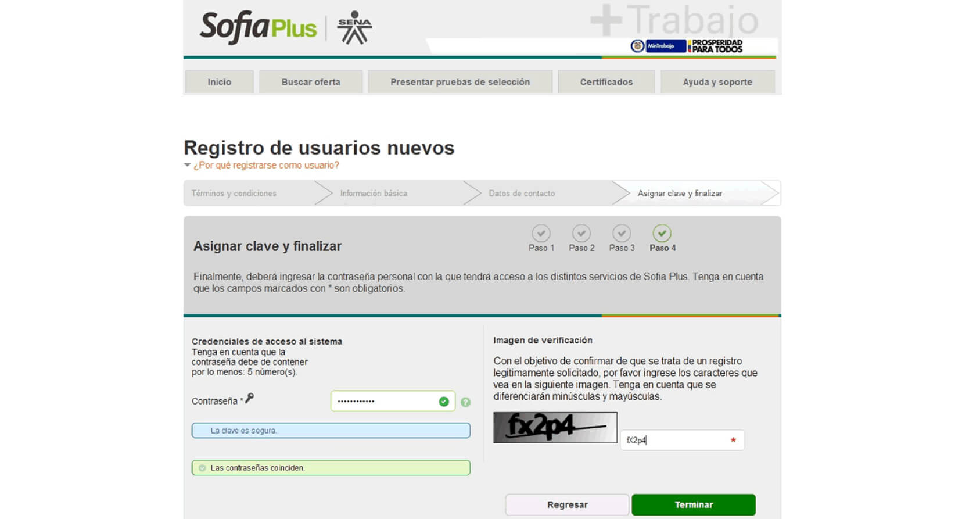Open the Inicio menu tab

[x=220, y=82]
